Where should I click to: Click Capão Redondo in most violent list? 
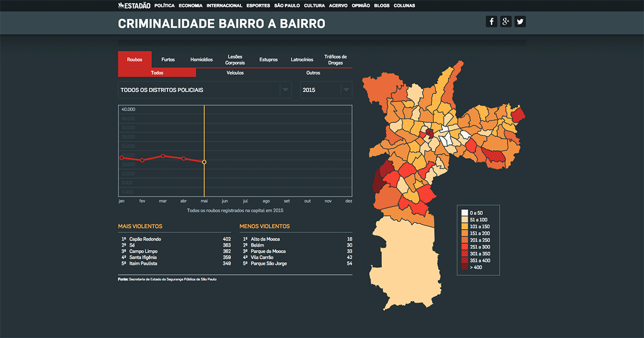tap(145, 239)
